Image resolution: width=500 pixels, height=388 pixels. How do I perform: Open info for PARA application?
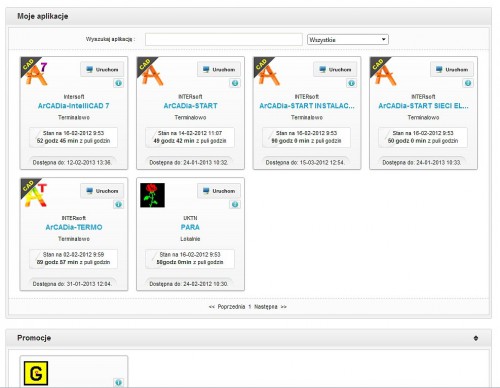pyautogui.click(x=235, y=204)
